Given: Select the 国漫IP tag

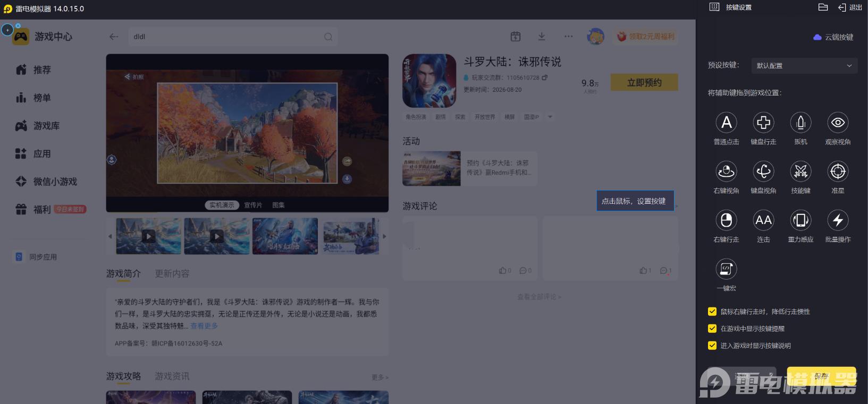Looking at the screenshot, I should coord(532,117).
